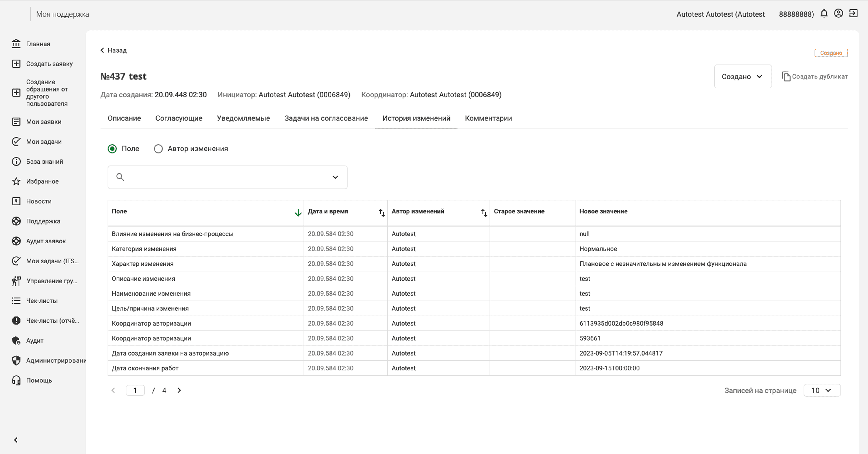
Task: Click the page number input field
Action: 135,390
